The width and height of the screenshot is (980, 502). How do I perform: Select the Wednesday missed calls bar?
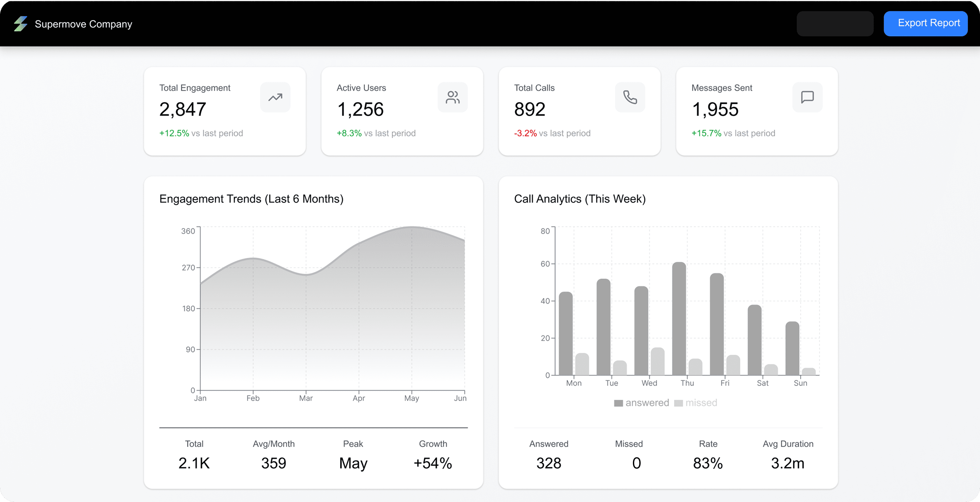(658, 361)
